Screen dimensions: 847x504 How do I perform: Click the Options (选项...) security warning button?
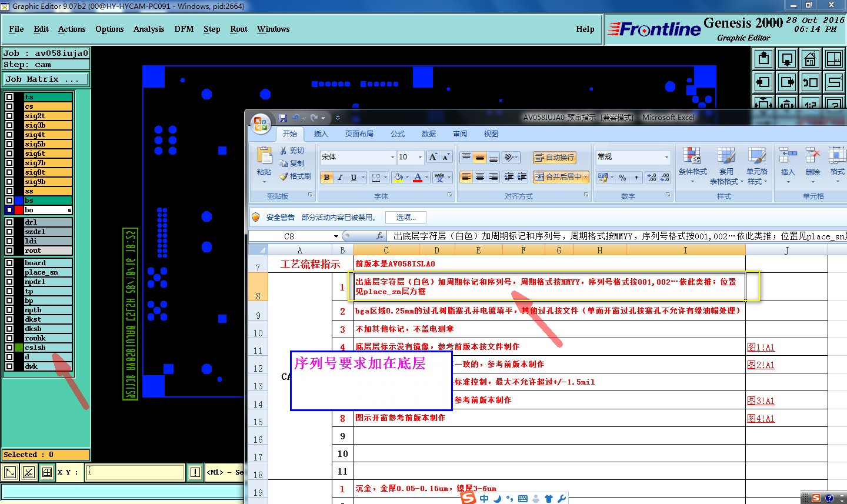point(406,218)
